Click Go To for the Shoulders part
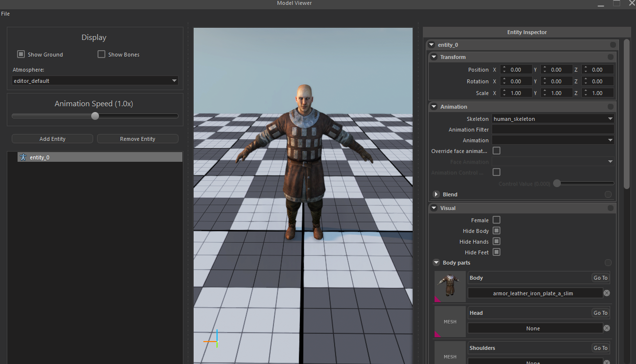Screen dimensions: 636x364 pyautogui.click(x=600, y=348)
